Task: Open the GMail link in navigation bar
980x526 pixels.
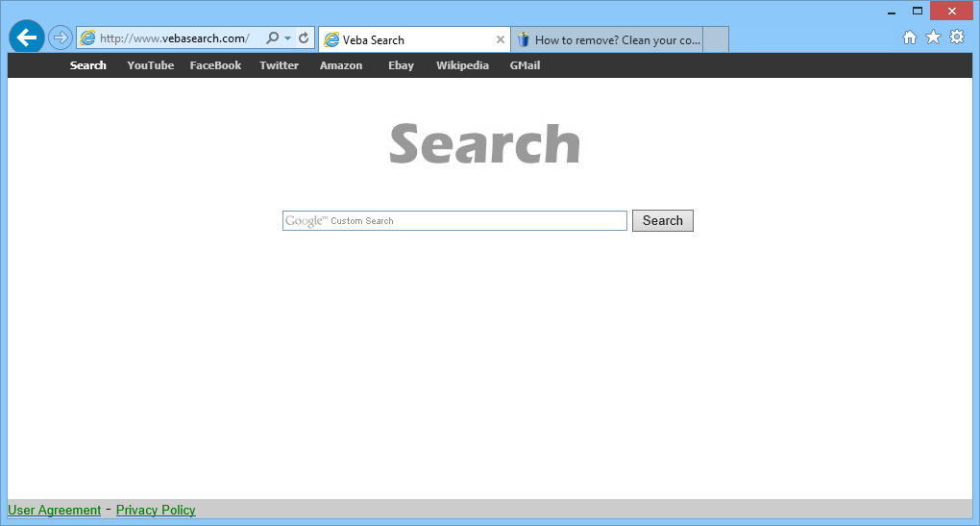Action: (x=525, y=65)
